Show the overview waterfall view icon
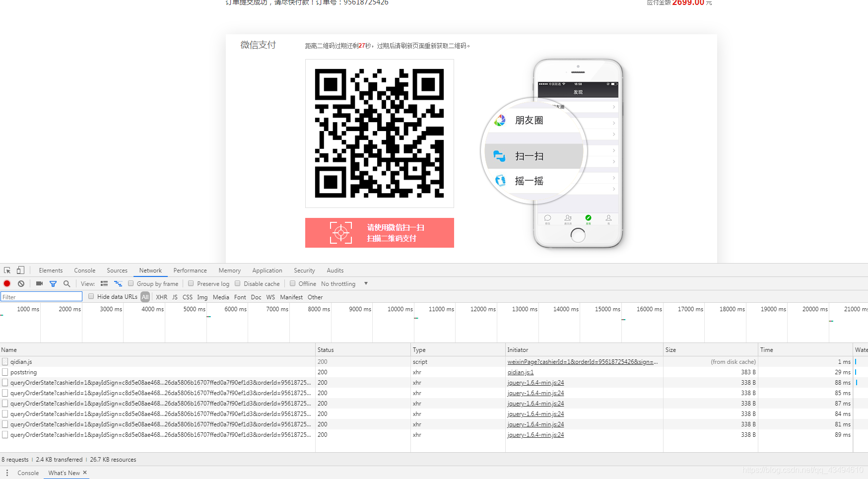Screen dimensions: 868x479 click(118, 283)
